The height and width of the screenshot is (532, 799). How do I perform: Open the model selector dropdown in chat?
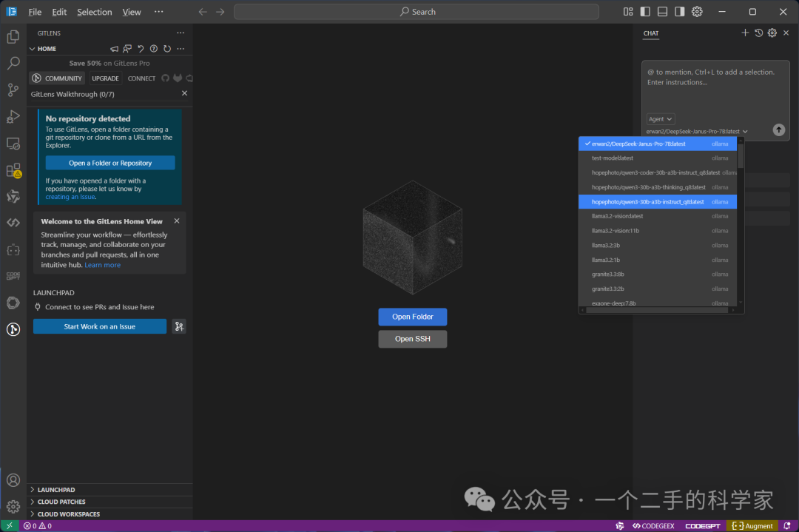697,132
